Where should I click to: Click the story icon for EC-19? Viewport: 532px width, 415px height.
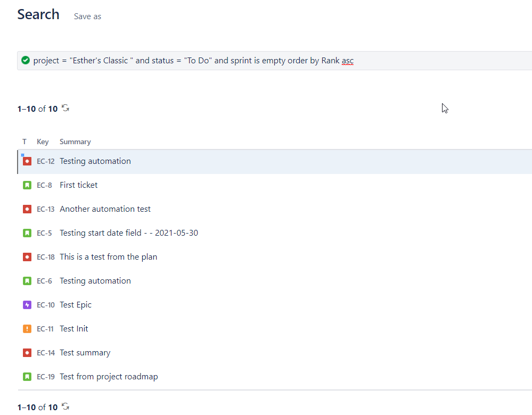(27, 376)
